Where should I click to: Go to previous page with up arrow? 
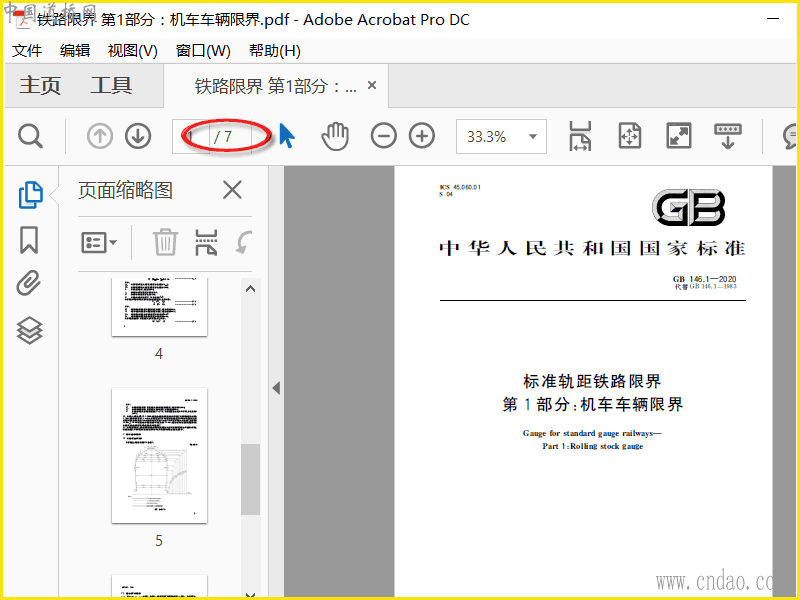click(x=99, y=136)
